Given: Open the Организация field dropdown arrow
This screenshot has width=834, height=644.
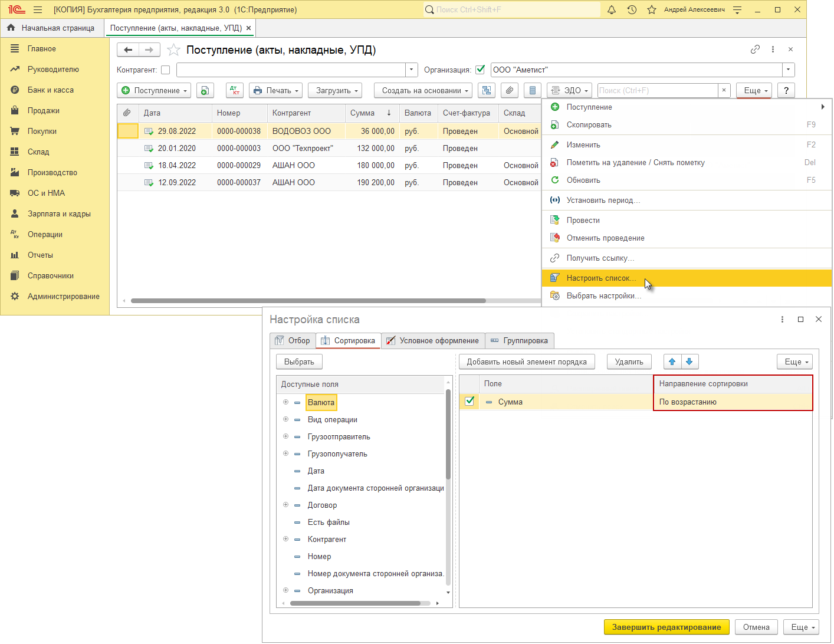Looking at the screenshot, I should coord(789,70).
